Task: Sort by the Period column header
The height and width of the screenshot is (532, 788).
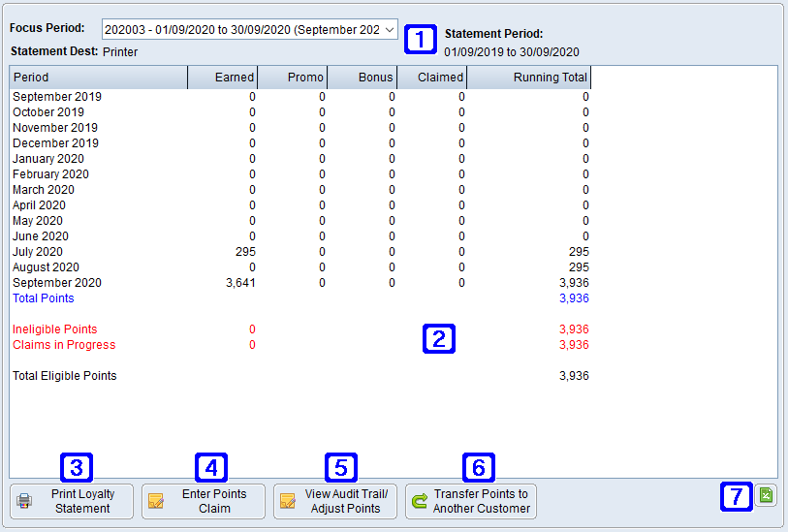Action: coord(98,78)
